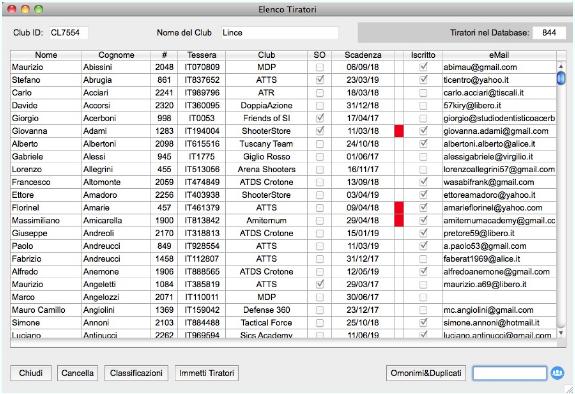The height and width of the screenshot is (394, 575).
Task: Click red expiry marker in Massimiliano Amicarella row
Action: pos(399,220)
